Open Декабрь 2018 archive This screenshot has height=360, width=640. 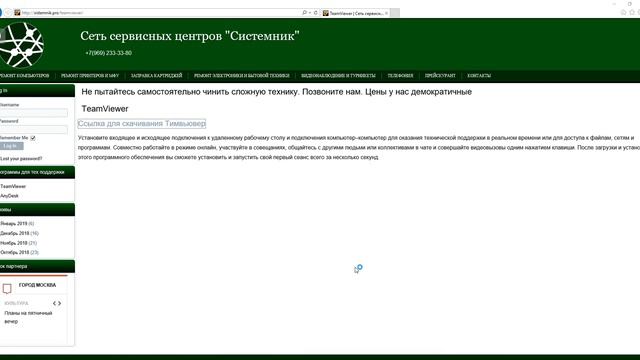(x=15, y=233)
